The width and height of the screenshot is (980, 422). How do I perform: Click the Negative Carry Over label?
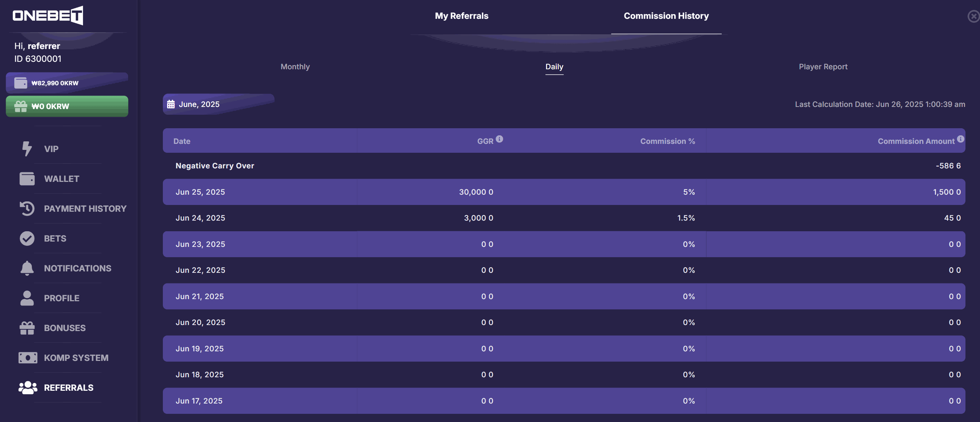click(215, 166)
